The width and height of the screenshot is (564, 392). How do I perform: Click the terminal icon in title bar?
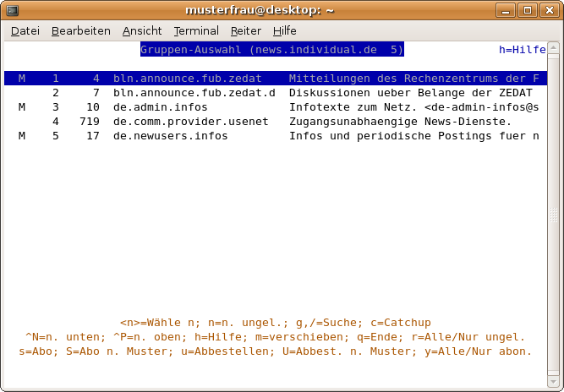12,10
